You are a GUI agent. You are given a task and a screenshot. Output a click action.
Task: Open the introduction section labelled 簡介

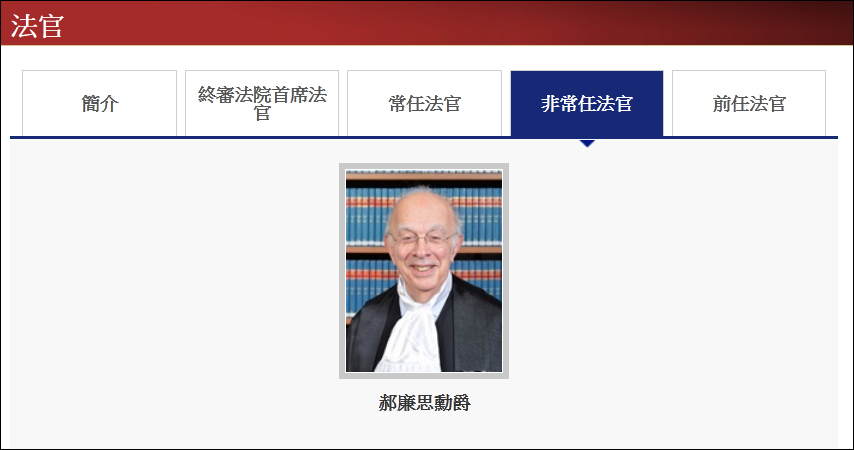[x=99, y=103]
